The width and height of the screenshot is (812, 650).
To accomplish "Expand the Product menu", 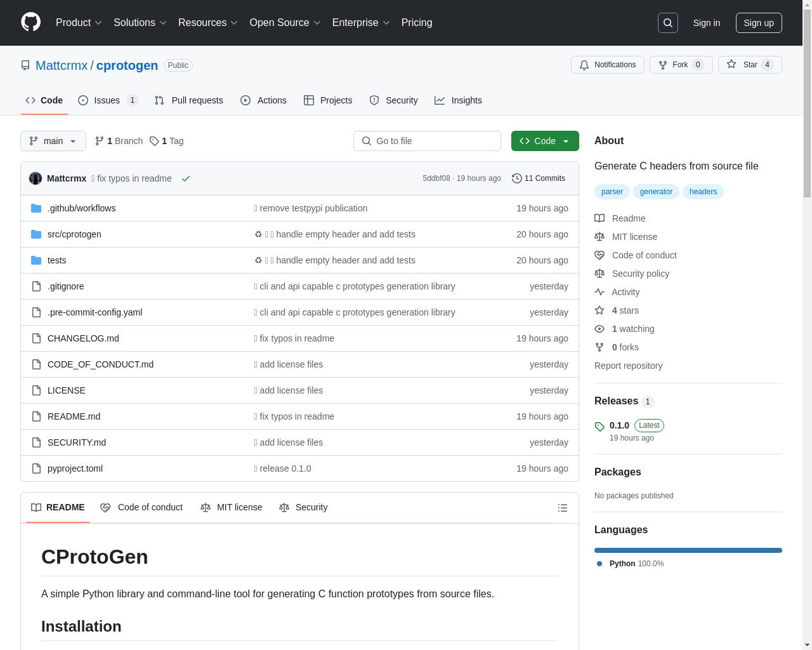I will click(x=79, y=23).
